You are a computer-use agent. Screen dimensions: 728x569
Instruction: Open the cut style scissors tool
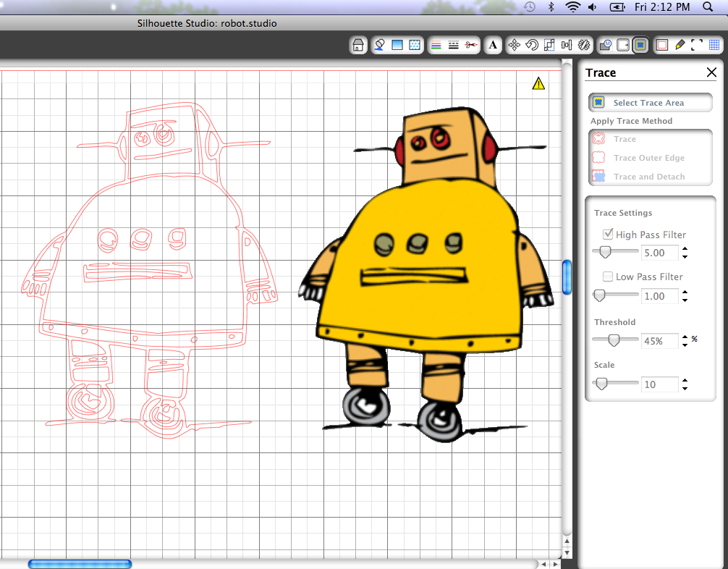(471, 45)
